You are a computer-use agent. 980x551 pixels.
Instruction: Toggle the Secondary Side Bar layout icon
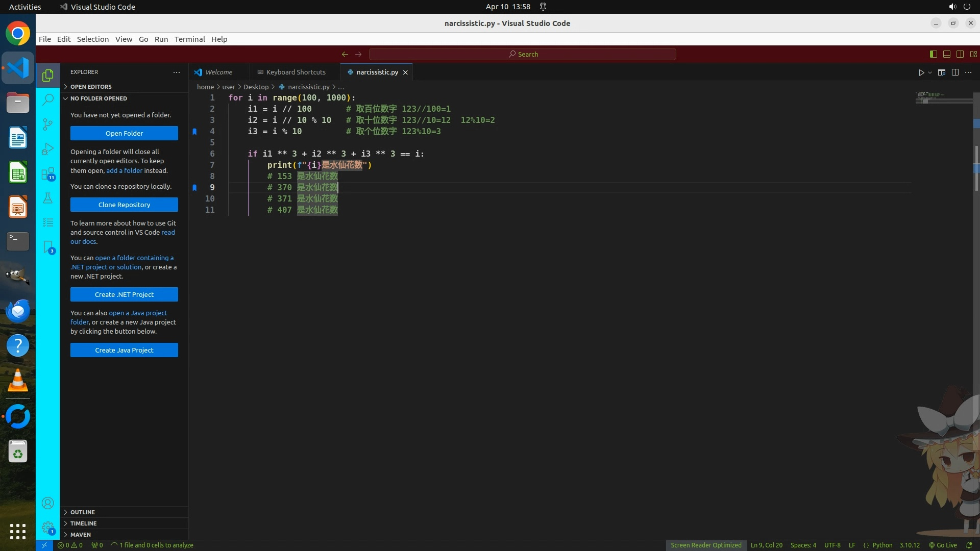click(x=960, y=54)
